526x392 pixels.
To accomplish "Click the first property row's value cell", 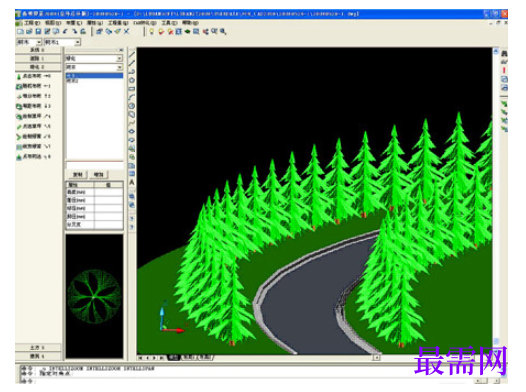I will [108, 192].
